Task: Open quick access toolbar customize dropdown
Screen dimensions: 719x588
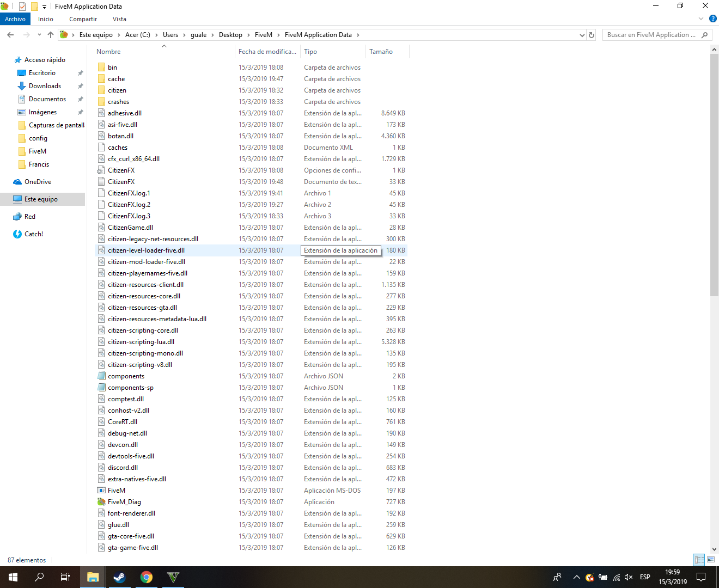Action: click(x=44, y=7)
